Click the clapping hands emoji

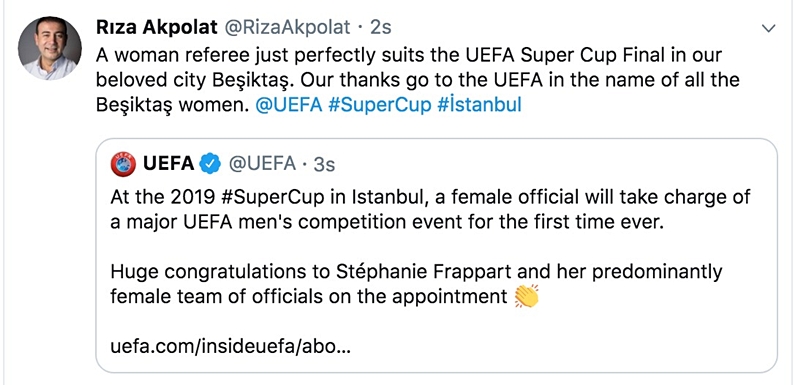(527, 296)
